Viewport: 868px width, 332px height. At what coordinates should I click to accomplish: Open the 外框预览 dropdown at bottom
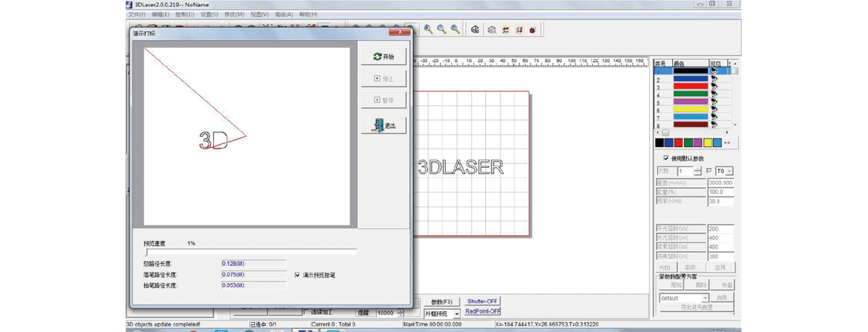(x=442, y=313)
